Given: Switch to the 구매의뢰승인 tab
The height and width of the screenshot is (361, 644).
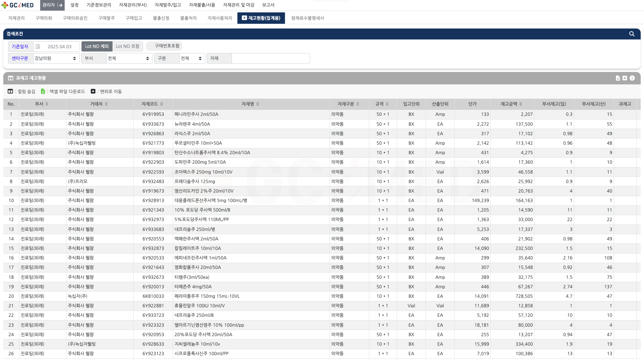Looking at the screenshot, I should pos(75,18).
